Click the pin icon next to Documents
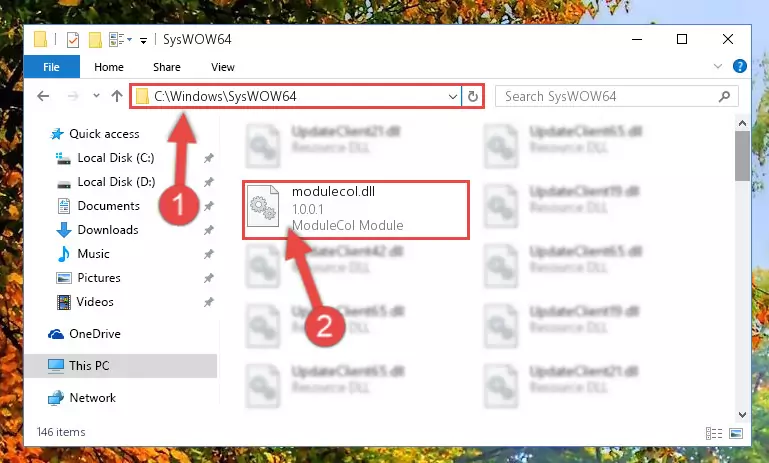 point(209,206)
